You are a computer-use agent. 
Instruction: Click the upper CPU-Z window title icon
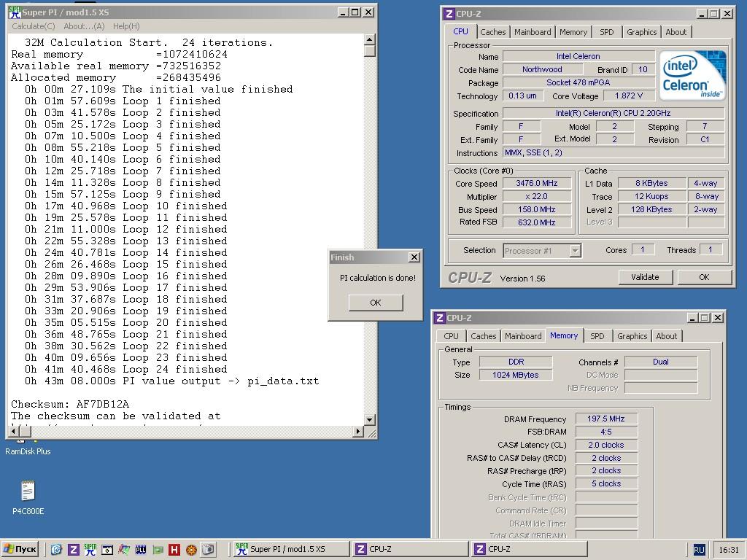click(449, 13)
